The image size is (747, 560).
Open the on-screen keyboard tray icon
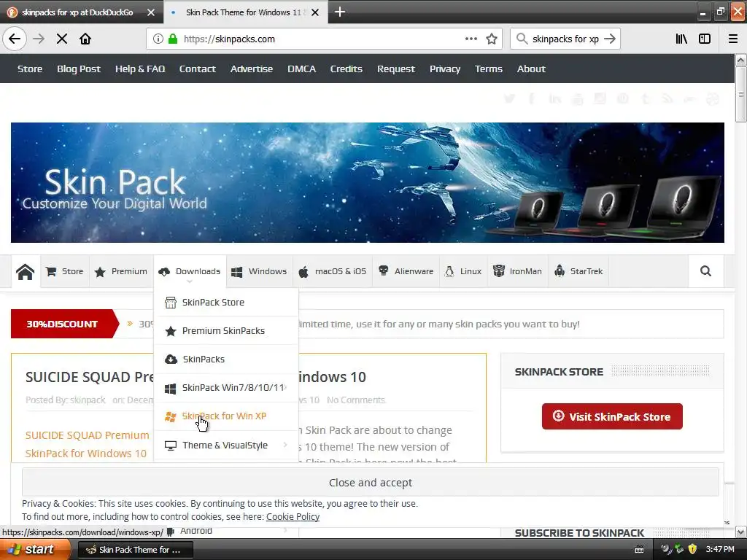pos(639,550)
